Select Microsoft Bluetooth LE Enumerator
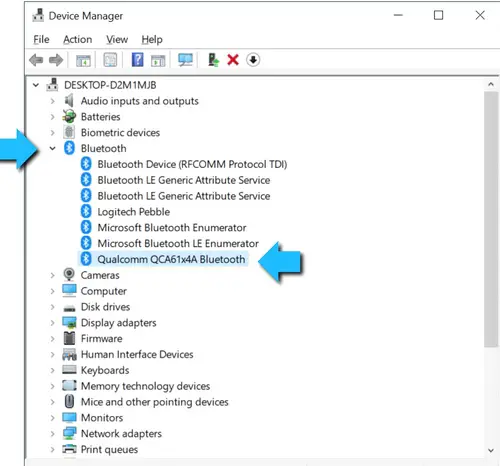Screen dimensions: 500x466 click(178, 244)
